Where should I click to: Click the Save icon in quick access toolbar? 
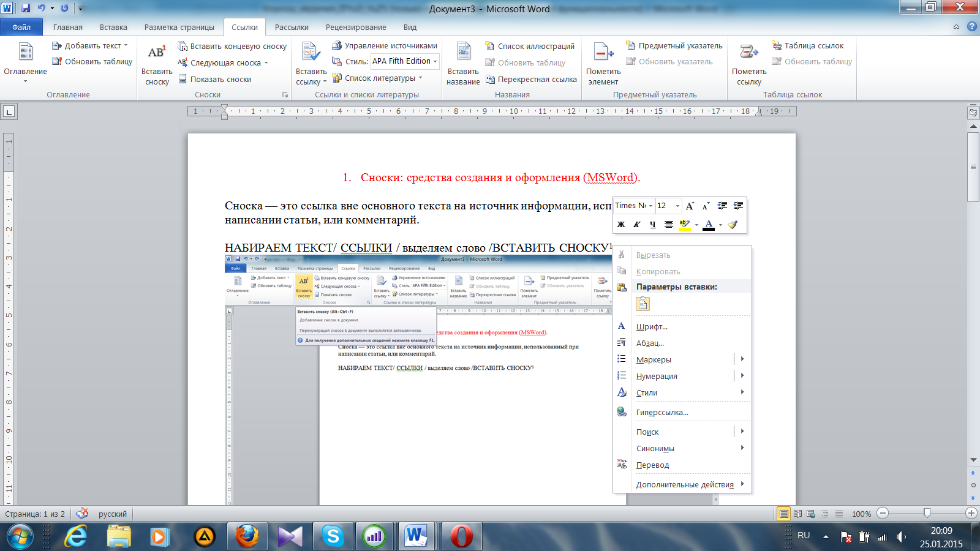[26, 8]
